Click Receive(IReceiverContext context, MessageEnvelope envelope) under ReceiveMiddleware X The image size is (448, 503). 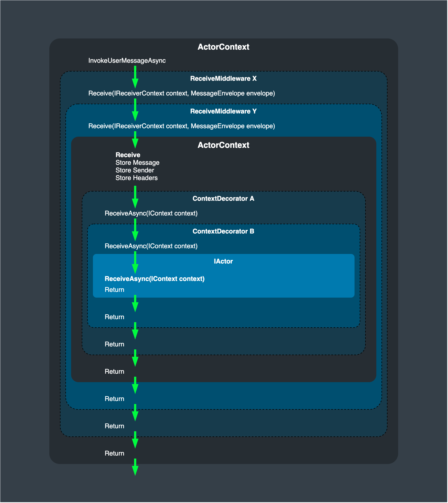point(182,93)
